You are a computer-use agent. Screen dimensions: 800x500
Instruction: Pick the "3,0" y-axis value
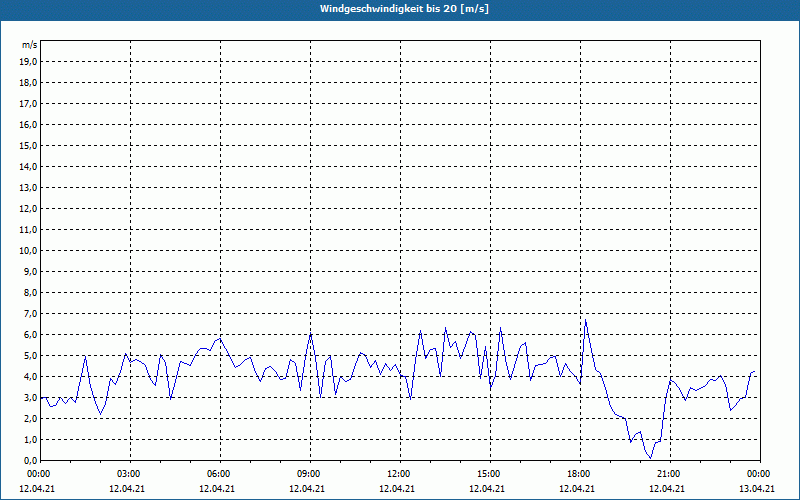coord(30,397)
